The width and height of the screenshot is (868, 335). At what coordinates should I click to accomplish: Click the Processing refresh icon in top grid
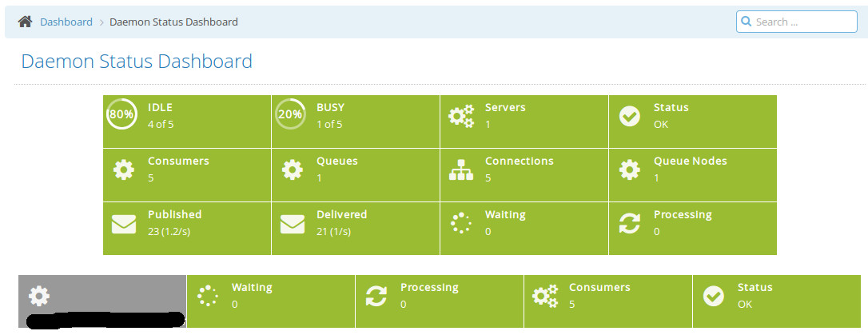point(630,224)
